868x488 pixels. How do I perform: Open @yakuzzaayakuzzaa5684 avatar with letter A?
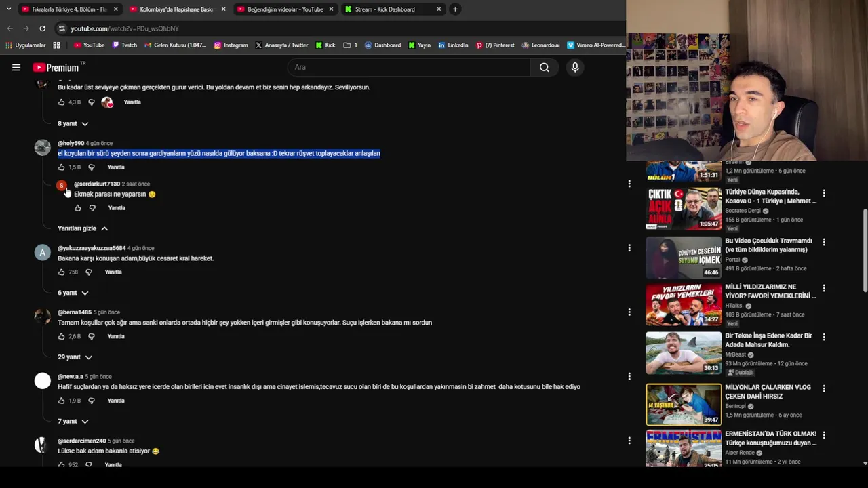(x=43, y=252)
